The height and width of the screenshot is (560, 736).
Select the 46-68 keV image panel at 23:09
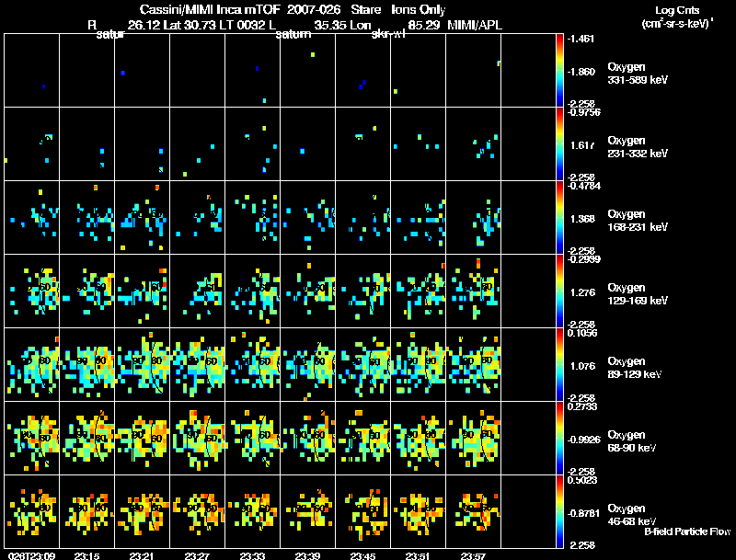[x=32, y=511]
